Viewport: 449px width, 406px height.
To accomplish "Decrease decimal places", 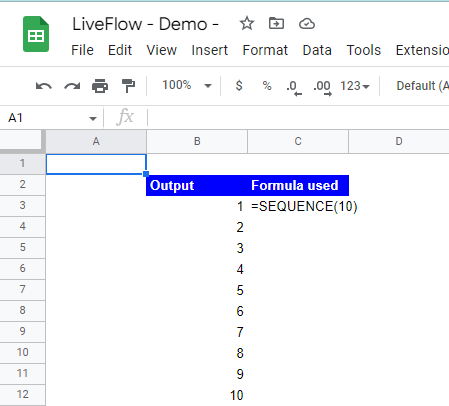I will [x=294, y=87].
